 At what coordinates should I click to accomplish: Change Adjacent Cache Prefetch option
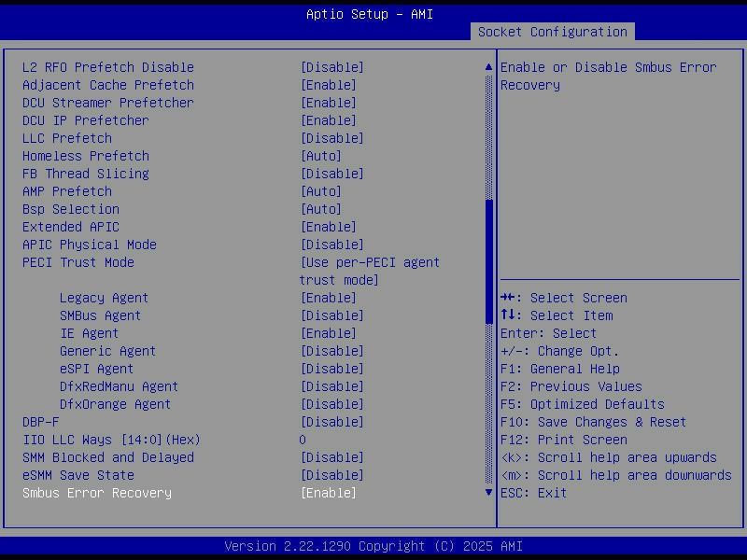pyautogui.click(x=329, y=85)
